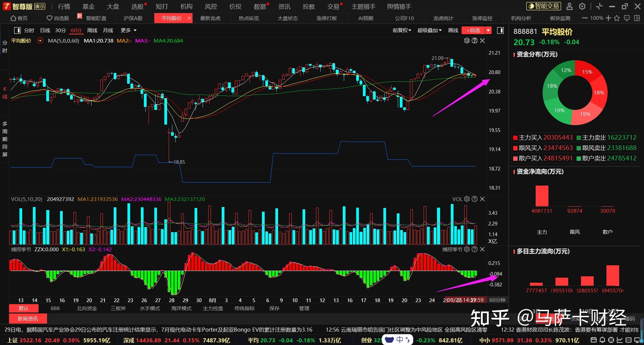Click the 新闻资讯 button
The width and height of the screenshot is (644, 345).
tap(28, 319)
